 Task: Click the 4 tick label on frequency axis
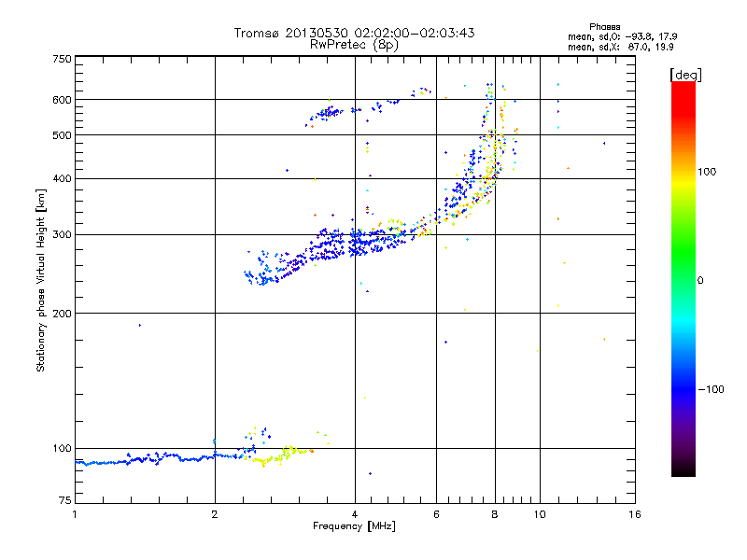pos(355,514)
